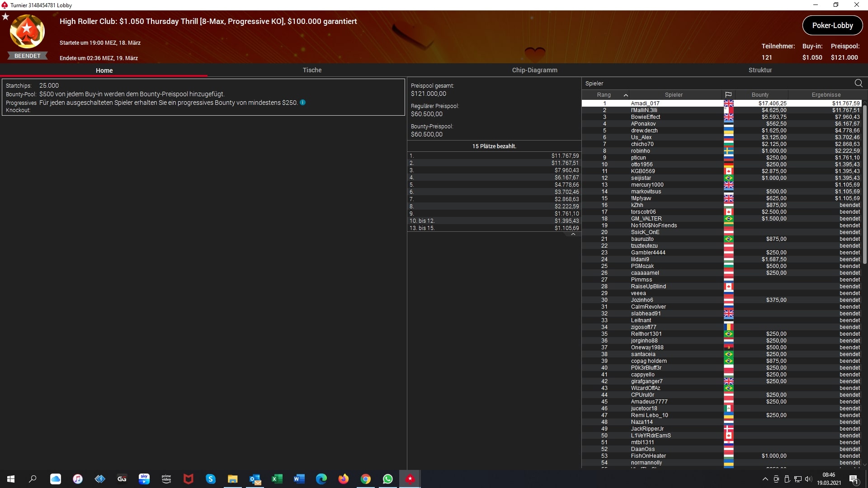Click the player list vertical scrollbar
868x488 pixels.
864,183
